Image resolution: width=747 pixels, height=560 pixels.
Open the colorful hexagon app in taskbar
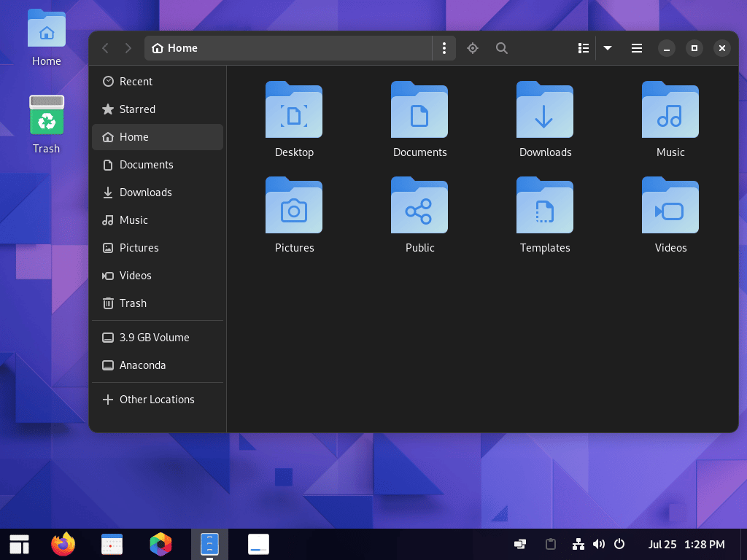pyautogui.click(x=160, y=544)
